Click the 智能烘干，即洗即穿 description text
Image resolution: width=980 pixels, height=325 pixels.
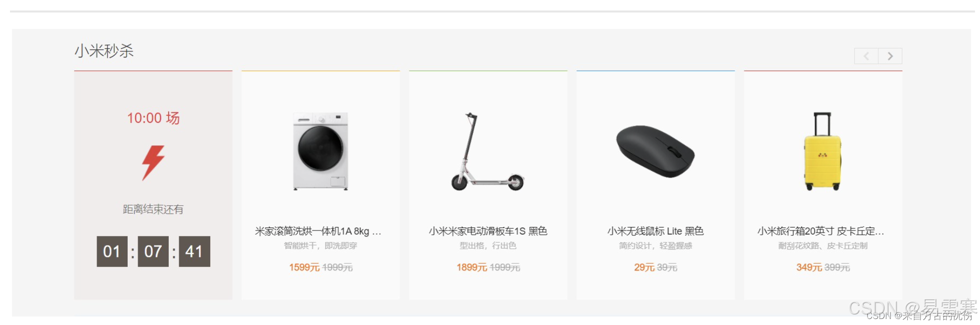click(321, 245)
